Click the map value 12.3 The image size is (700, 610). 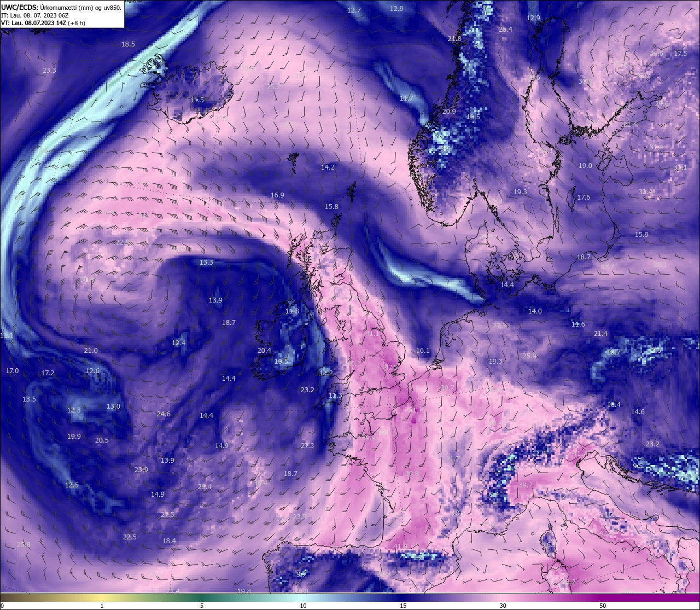pyautogui.click(x=74, y=410)
